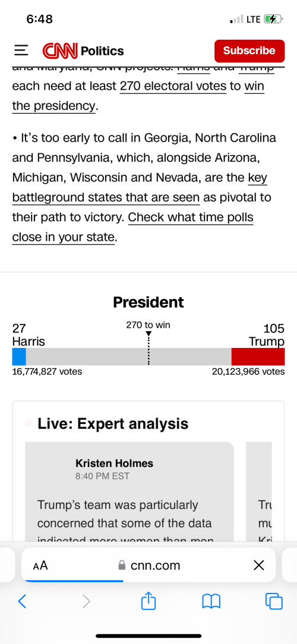Click the red Subscribe button
297x644 pixels.
tap(249, 51)
